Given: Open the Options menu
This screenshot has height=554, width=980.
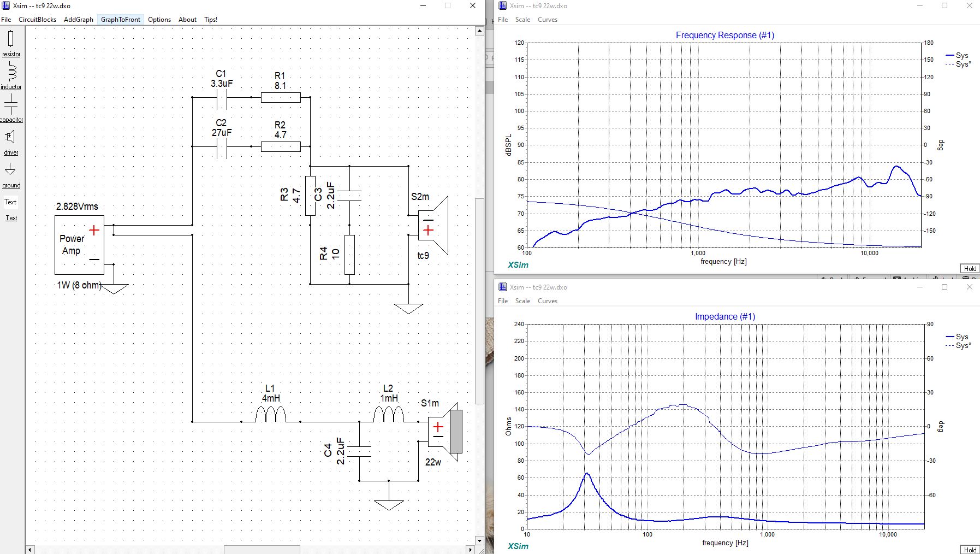Looking at the screenshot, I should point(159,20).
